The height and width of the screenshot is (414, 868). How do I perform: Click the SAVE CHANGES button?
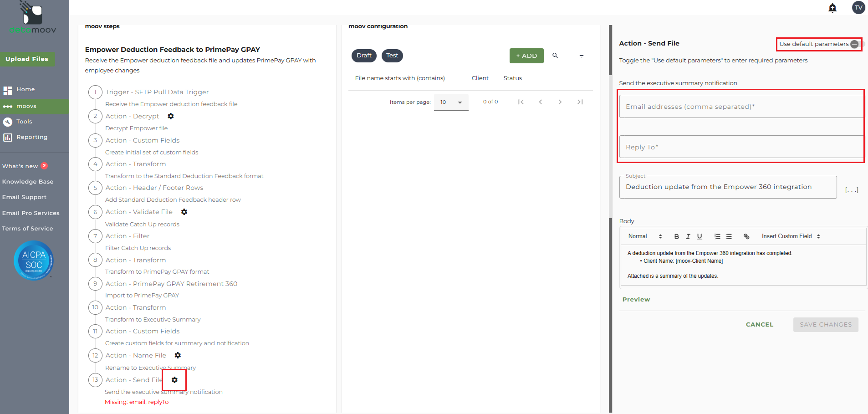coord(826,325)
